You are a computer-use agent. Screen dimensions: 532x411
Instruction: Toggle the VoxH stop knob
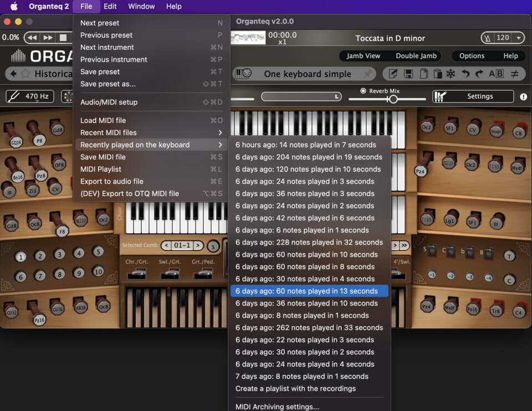click(x=496, y=131)
